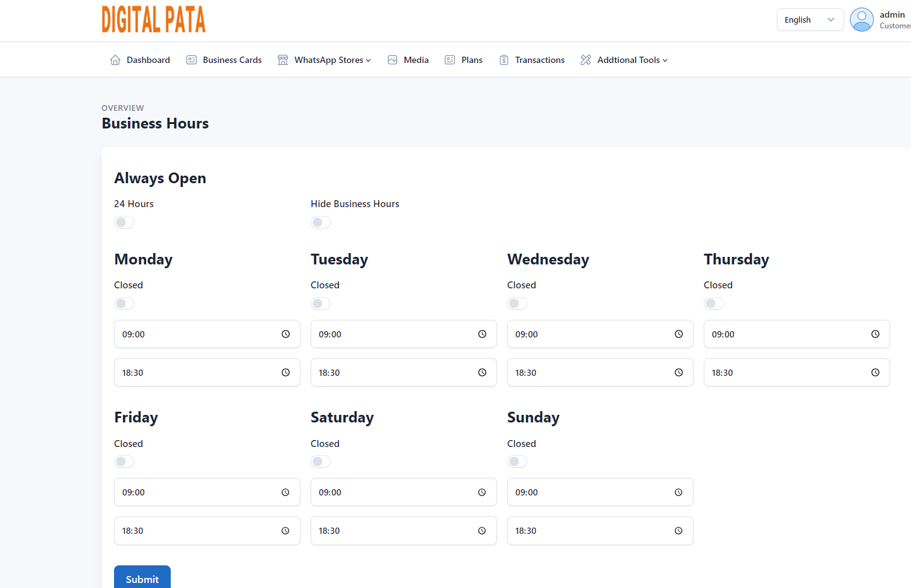Click the OVERVIEW label
Viewport: 911px width, 588px height.
coord(123,108)
